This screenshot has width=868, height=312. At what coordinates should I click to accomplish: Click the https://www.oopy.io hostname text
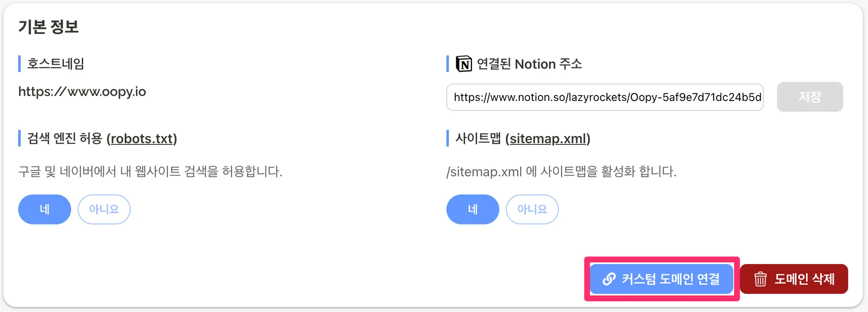pos(82,92)
